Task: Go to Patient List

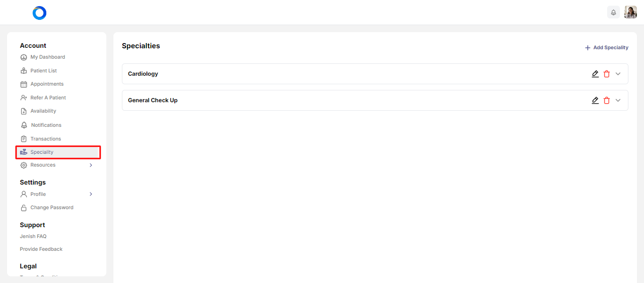Action: coord(43,71)
